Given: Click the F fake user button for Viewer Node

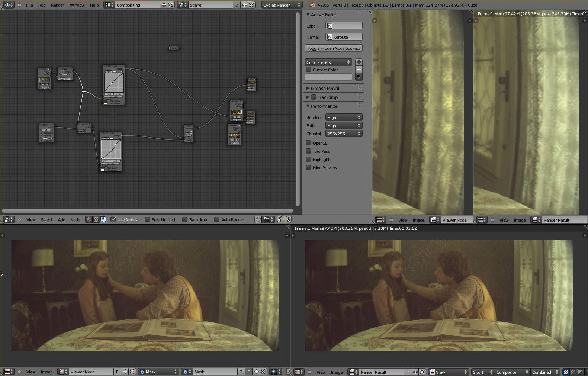Looking at the screenshot, I should pyautogui.click(x=117, y=372).
